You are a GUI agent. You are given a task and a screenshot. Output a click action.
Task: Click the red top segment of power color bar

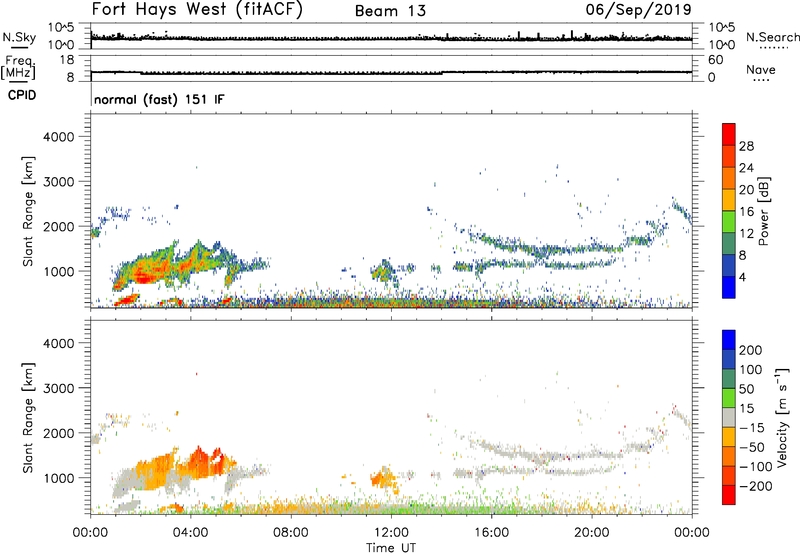coord(729,134)
